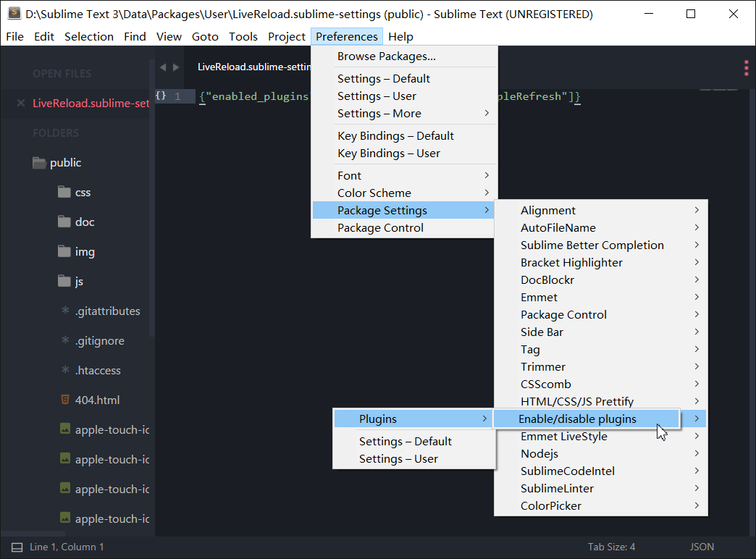Open the Help menu
756x559 pixels.
(400, 37)
